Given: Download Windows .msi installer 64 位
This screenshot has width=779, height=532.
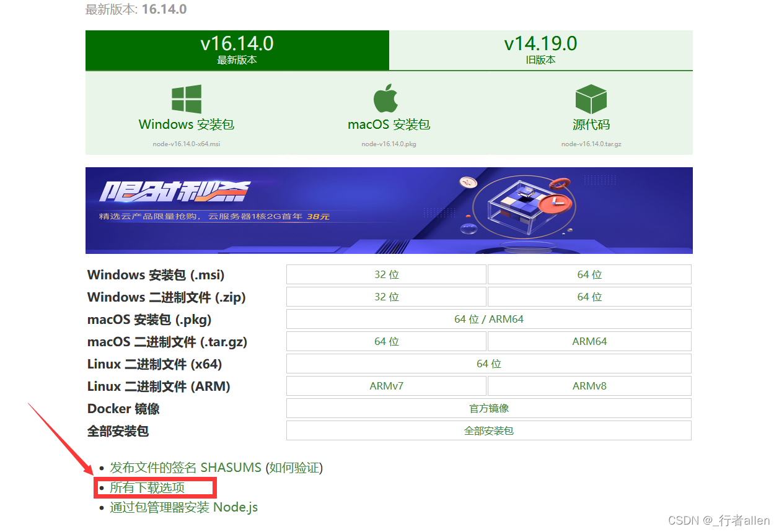Looking at the screenshot, I should point(589,274).
